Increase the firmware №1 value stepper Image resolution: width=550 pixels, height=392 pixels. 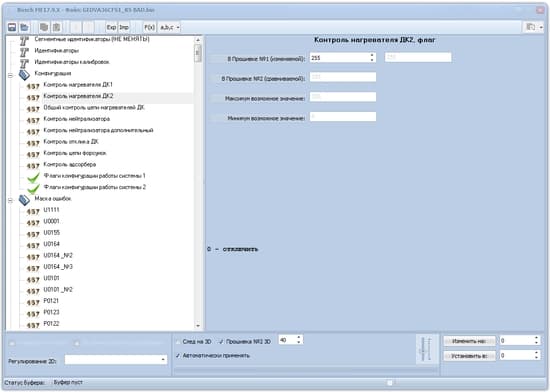tap(372, 55)
